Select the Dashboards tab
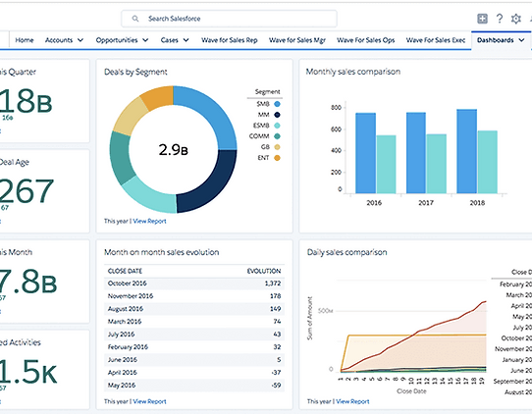532x414 pixels. coord(495,40)
